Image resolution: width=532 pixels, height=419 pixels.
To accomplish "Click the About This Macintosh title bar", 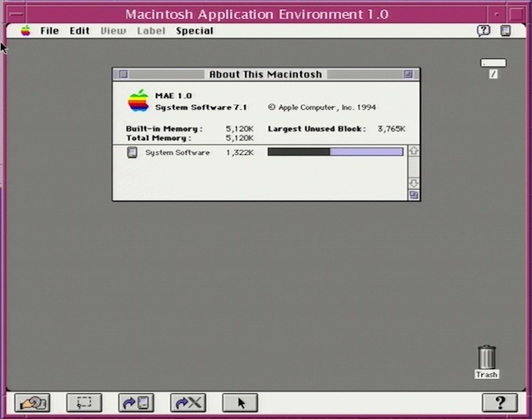I will [x=266, y=74].
